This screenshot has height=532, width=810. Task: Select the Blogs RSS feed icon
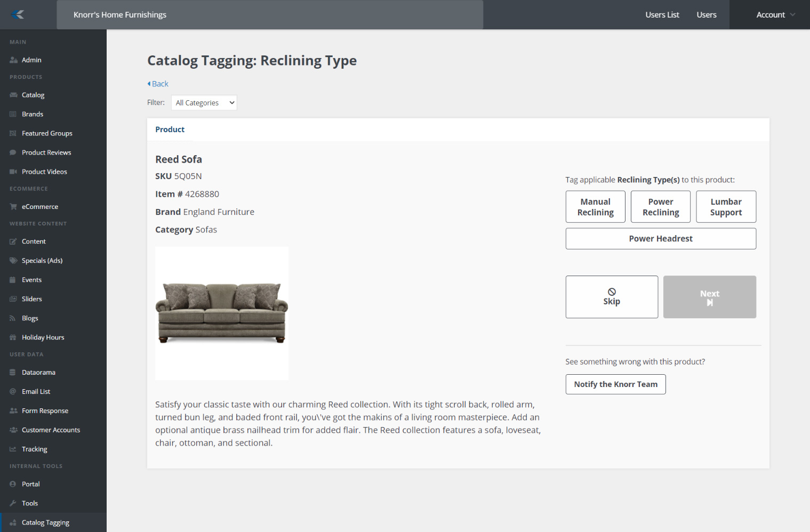click(13, 318)
